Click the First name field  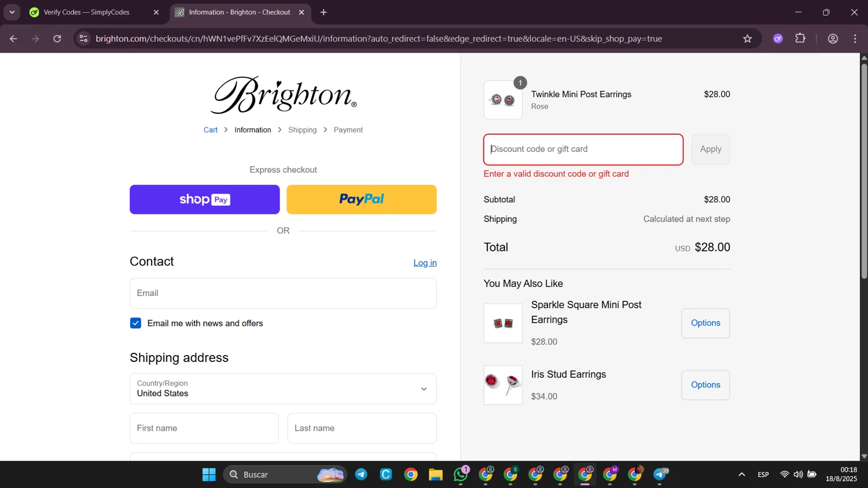tap(204, 428)
